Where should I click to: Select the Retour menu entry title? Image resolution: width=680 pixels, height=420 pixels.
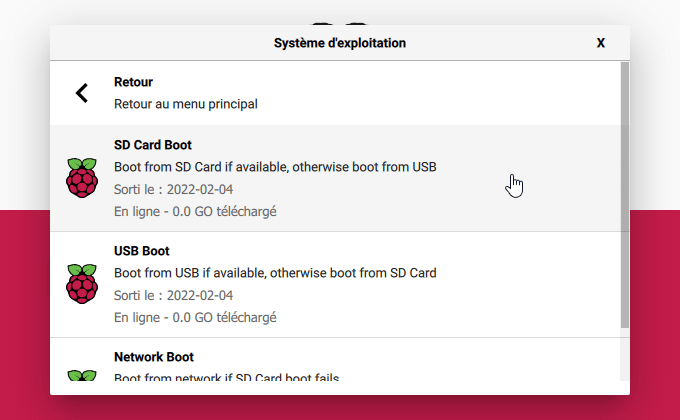click(x=133, y=82)
